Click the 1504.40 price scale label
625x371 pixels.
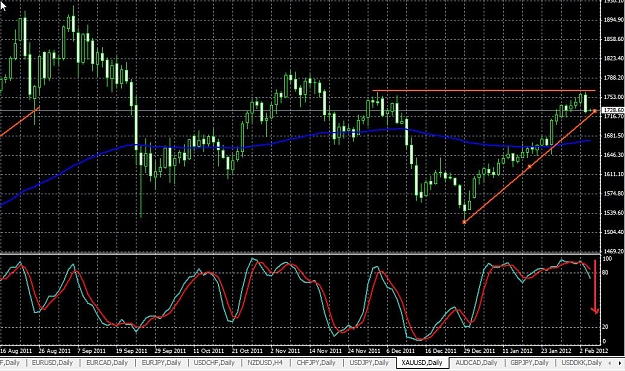[613, 232]
